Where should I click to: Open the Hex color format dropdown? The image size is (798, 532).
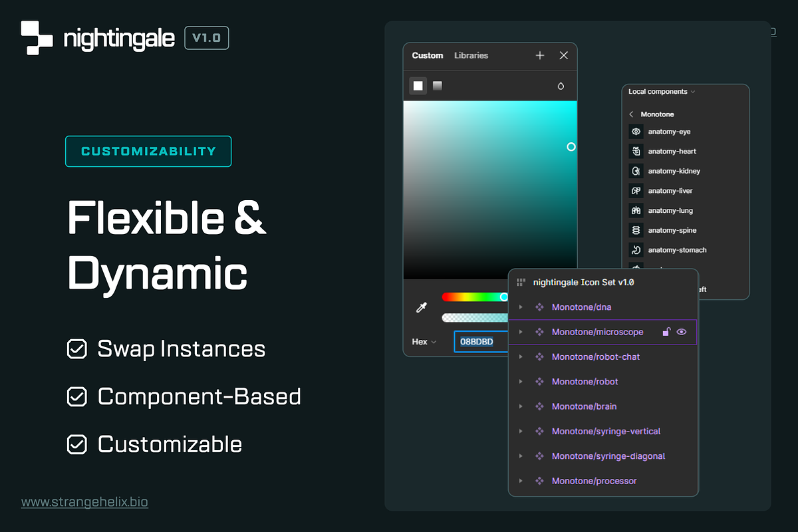[424, 342]
